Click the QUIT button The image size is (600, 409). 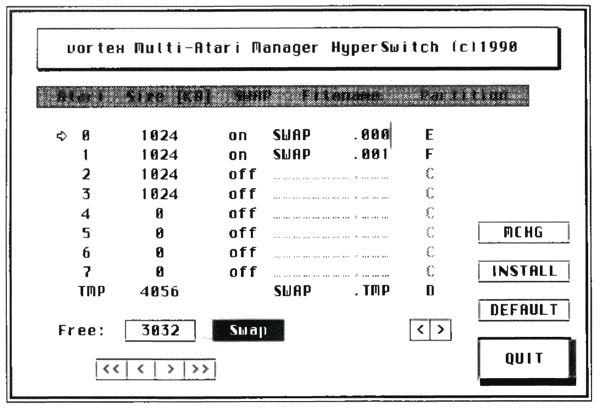524,357
